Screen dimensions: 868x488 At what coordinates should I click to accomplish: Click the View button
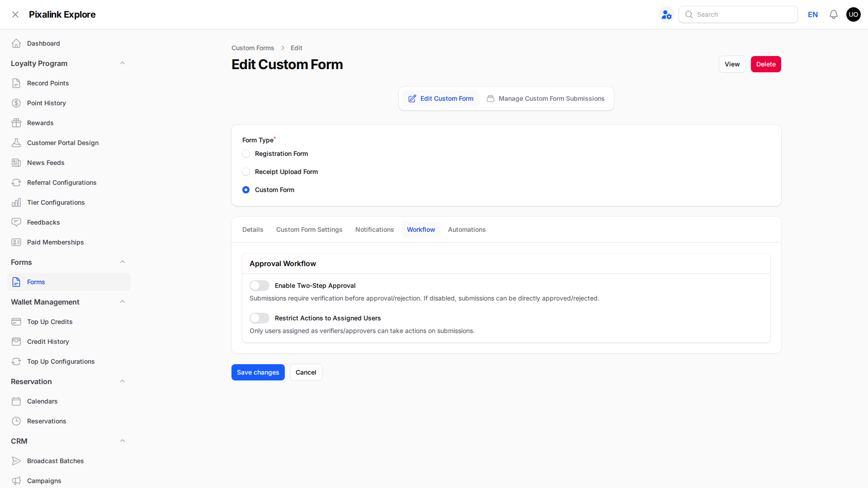point(732,64)
